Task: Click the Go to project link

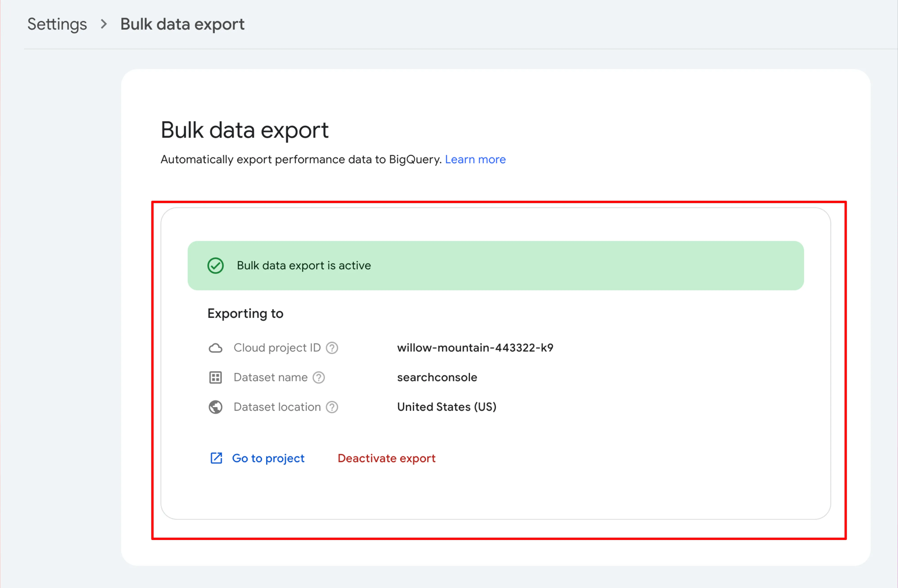Action: (x=268, y=458)
